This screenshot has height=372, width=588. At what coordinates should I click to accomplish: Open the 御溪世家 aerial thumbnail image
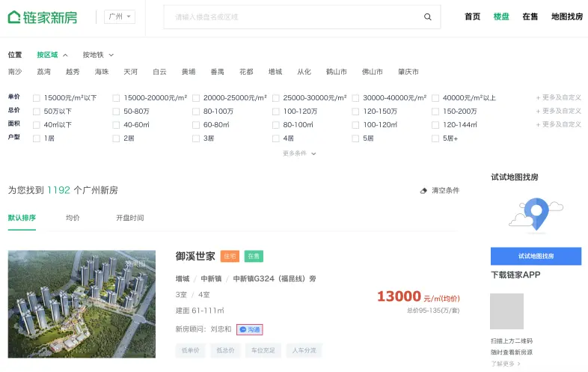[x=82, y=304]
